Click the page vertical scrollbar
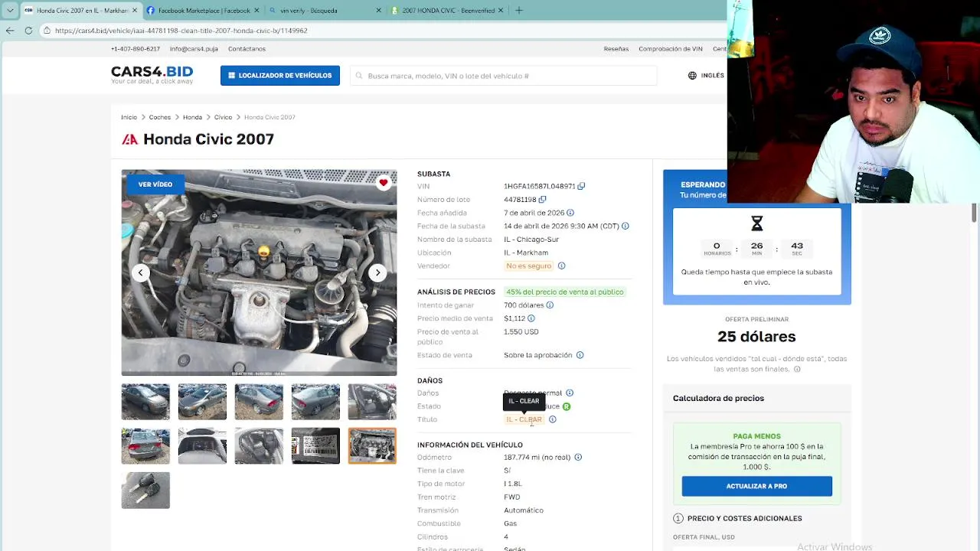The width and height of the screenshot is (980, 551). tap(975, 213)
